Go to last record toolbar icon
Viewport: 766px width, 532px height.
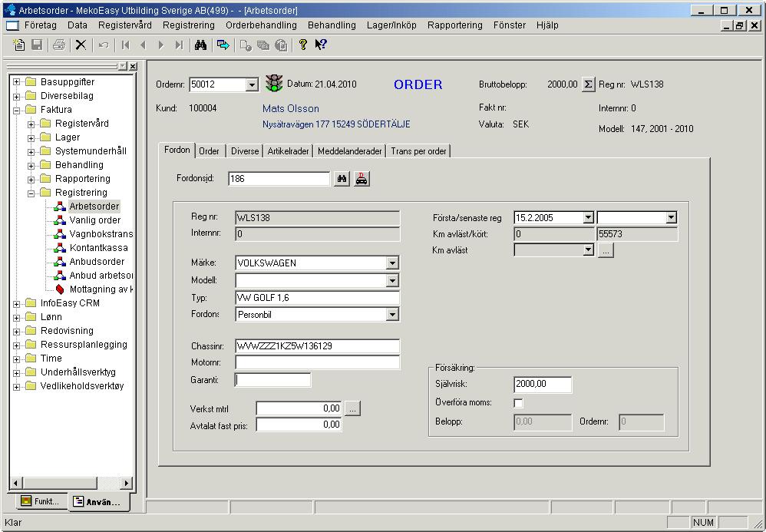pos(179,45)
